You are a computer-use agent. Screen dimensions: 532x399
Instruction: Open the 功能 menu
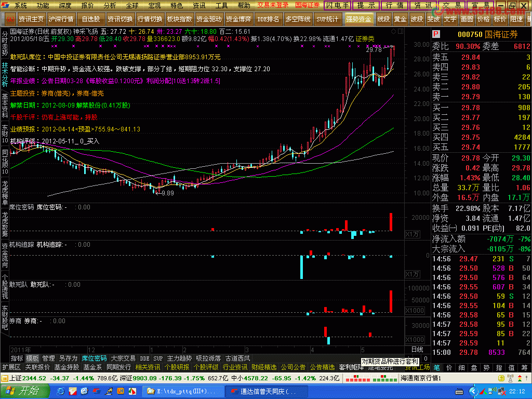click(43, 5)
